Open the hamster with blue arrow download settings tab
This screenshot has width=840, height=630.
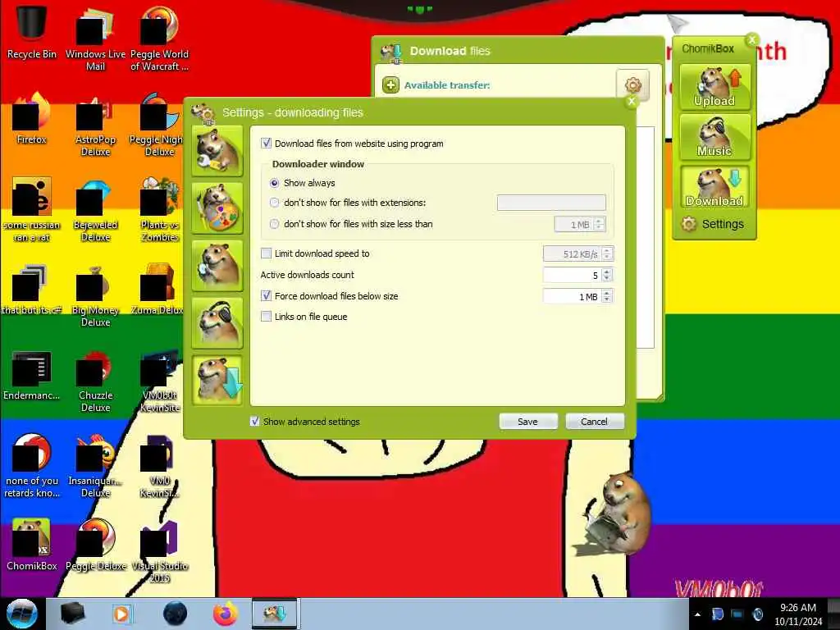coord(217,381)
